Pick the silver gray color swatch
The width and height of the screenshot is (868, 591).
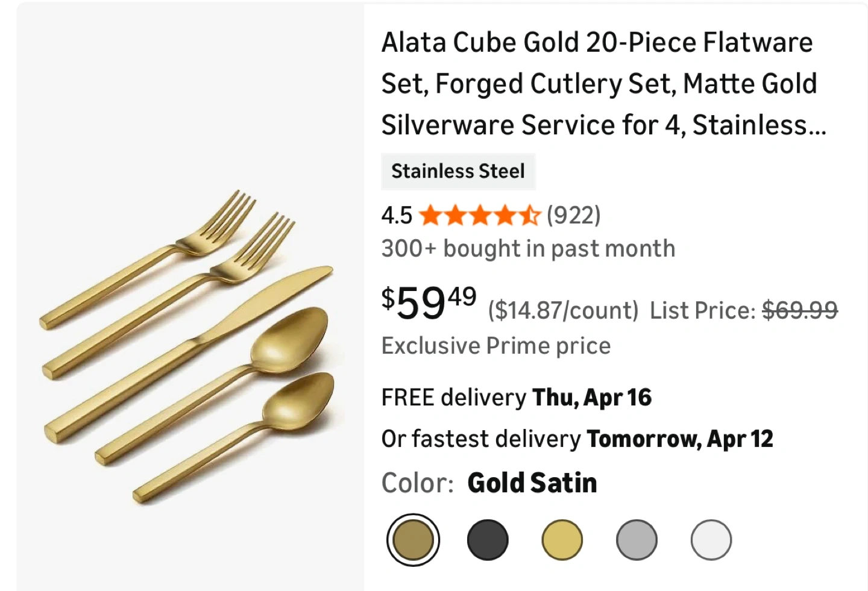click(x=637, y=540)
